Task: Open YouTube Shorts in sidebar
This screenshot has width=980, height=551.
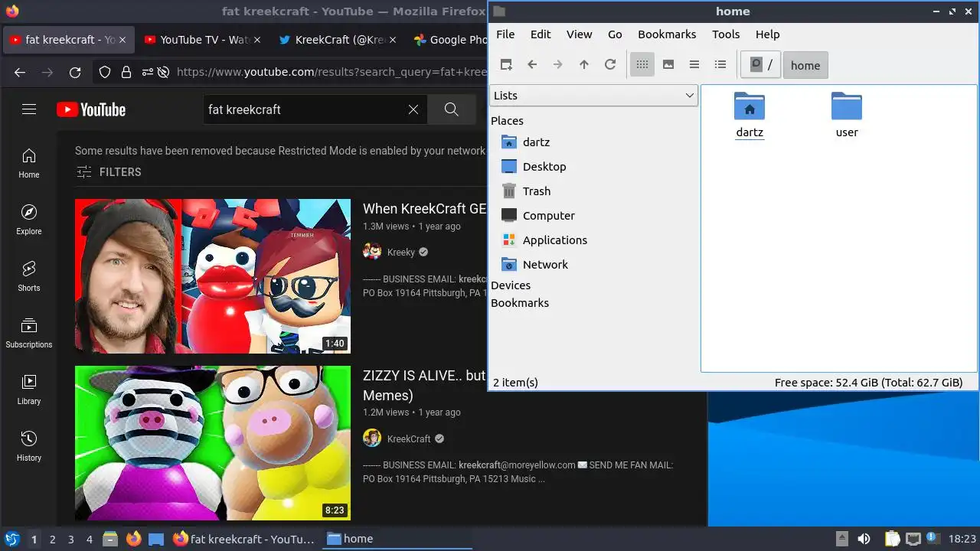Action: click(x=29, y=276)
